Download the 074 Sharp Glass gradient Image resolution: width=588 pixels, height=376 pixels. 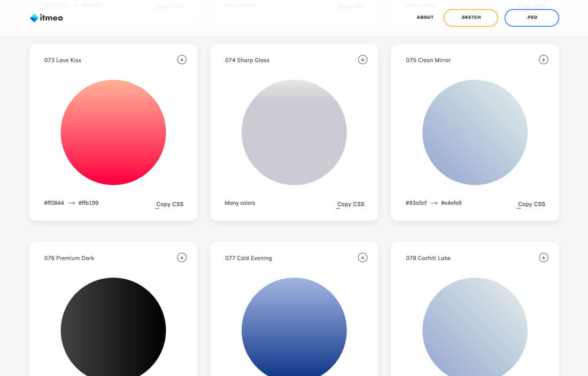click(x=362, y=59)
